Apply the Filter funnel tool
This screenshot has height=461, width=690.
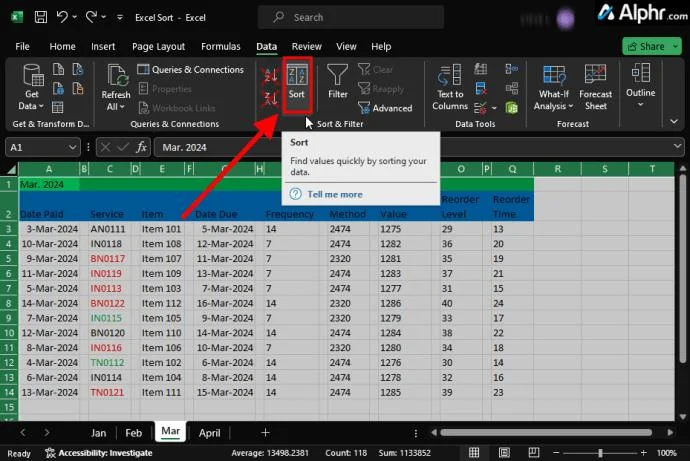338,82
